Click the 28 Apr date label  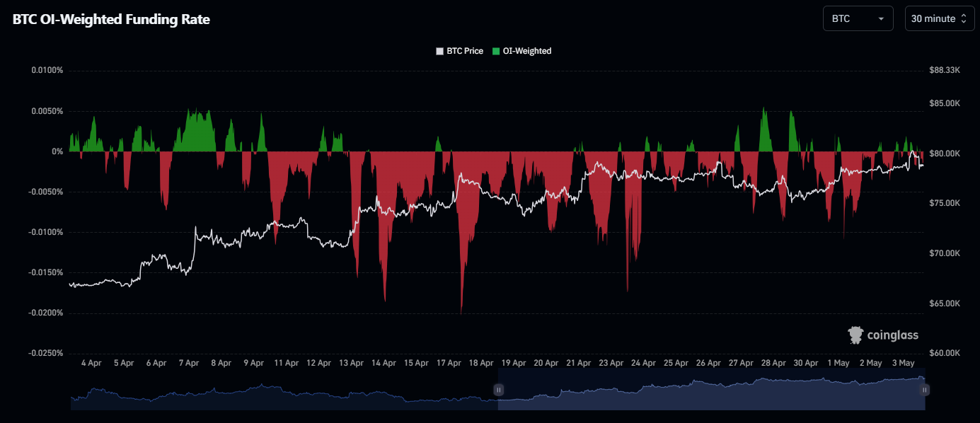773,363
